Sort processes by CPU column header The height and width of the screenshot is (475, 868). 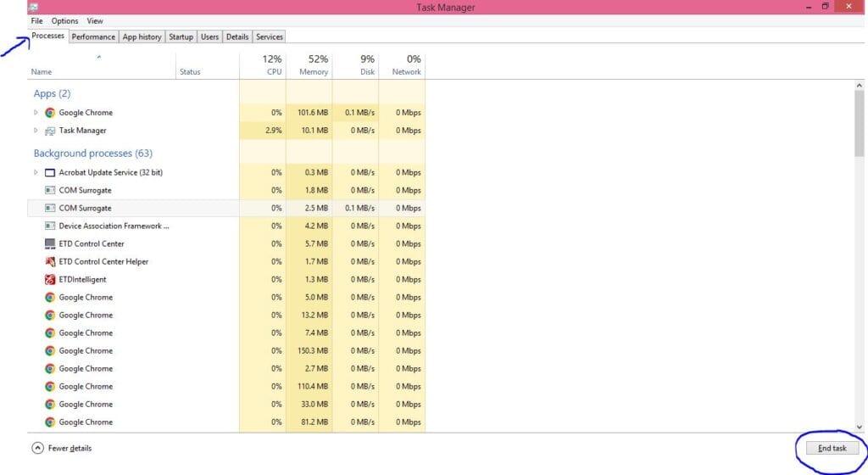point(263,65)
